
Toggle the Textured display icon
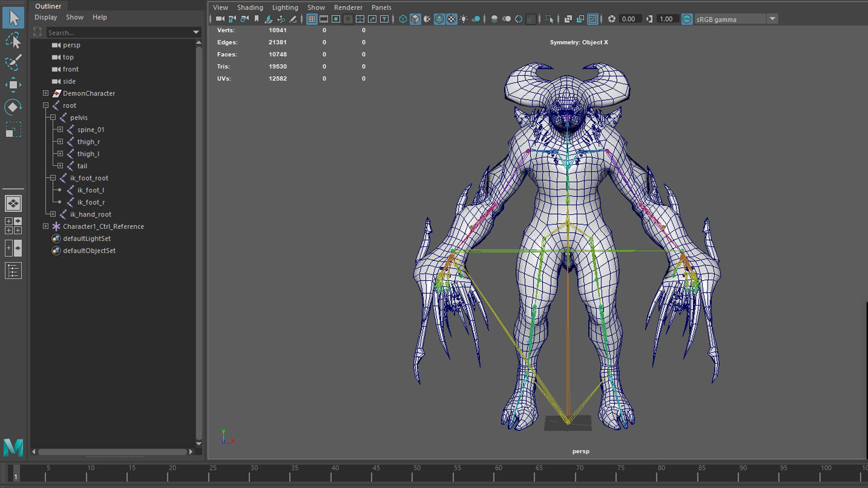(452, 19)
